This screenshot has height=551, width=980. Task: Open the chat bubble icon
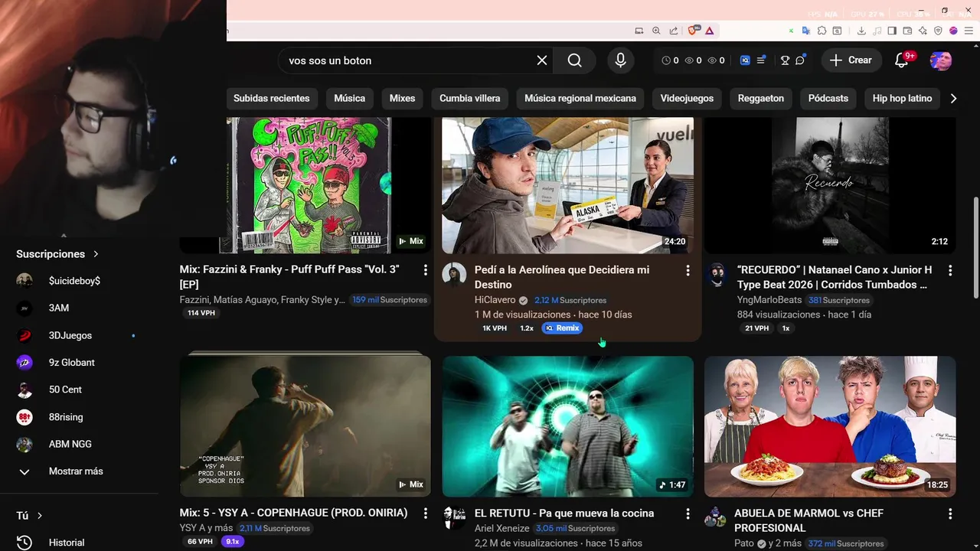coord(800,60)
